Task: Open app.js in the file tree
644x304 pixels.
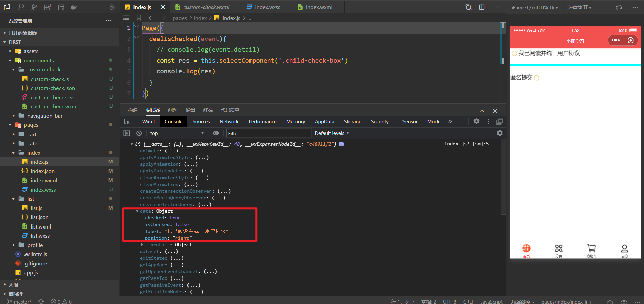Action: pyautogui.click(x=31, y=272)
